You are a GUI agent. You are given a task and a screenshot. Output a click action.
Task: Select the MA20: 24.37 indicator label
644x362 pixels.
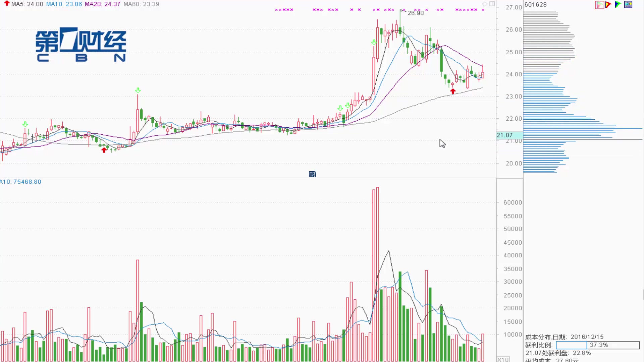point(103,4)
